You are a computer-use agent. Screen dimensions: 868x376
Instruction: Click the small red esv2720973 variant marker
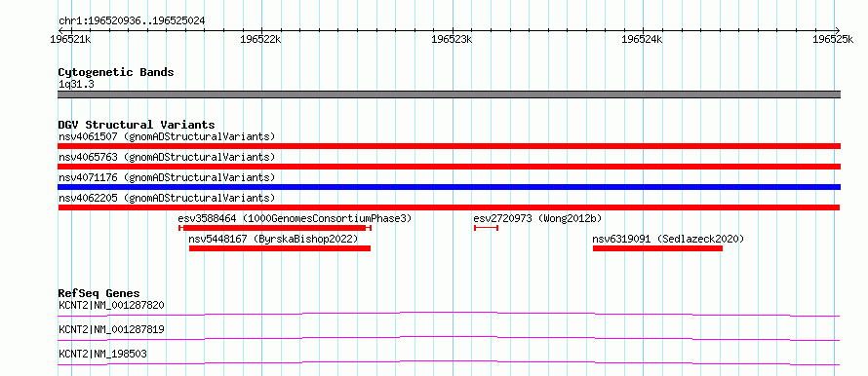(487, 228)
